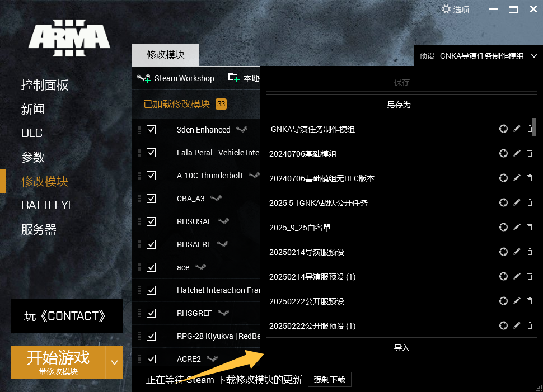This screenshot has height=392, width=543.
Task: Reload the 20250222公开服预设 preset
Action: coord(503,301)
